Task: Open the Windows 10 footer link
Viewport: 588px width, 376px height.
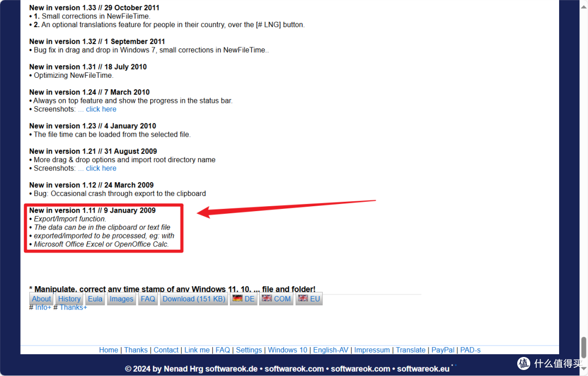Action: (287, 350)
